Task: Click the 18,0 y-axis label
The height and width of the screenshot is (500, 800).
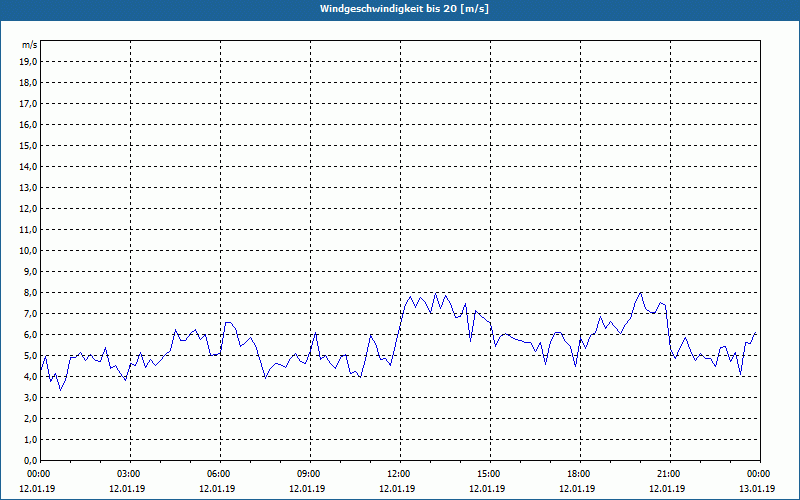Action: [x=28, y=83]
